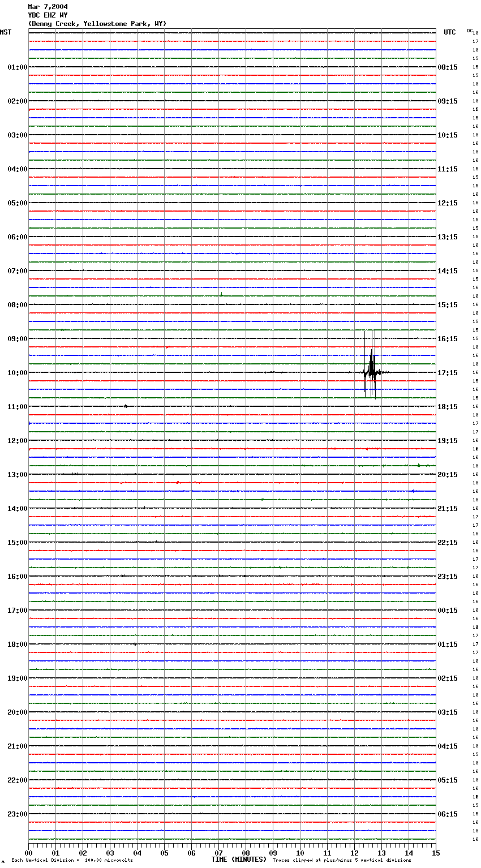481x868 pixels.
Task: Click the MST time label '10:00'
Action: click(x=17, y=373)
